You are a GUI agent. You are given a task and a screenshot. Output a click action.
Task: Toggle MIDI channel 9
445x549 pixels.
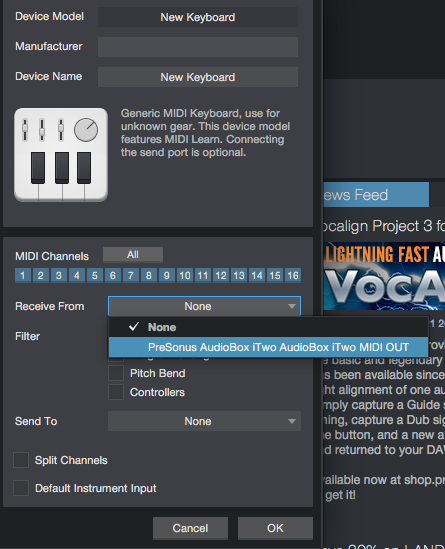[x=167, y=276]
